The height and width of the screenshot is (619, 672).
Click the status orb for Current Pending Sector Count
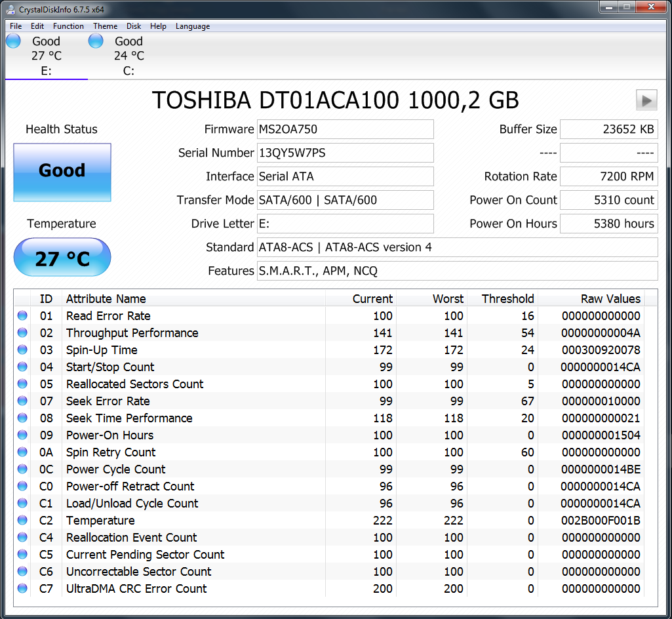pyautogui.click(x=22, y=554)
